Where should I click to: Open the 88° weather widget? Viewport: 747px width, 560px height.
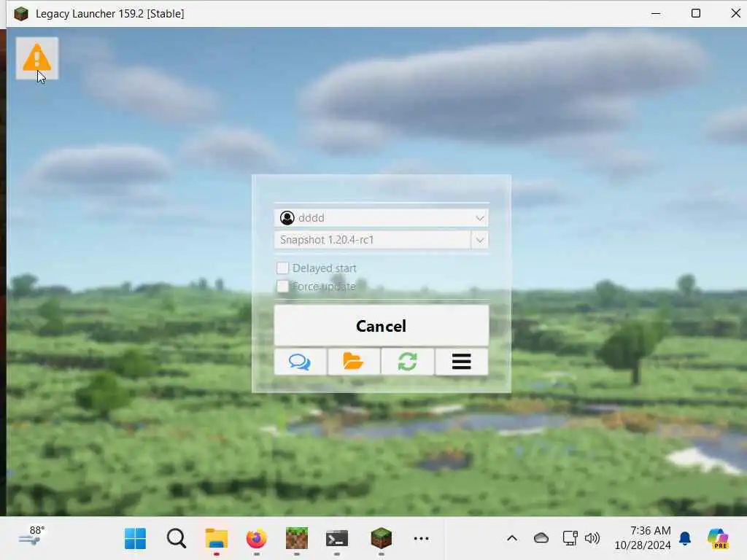click(x=32, y=536)
